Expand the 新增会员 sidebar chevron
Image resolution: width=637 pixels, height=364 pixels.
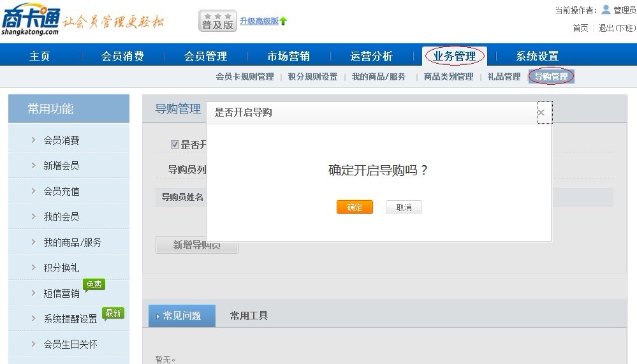(x=33, y=166)
